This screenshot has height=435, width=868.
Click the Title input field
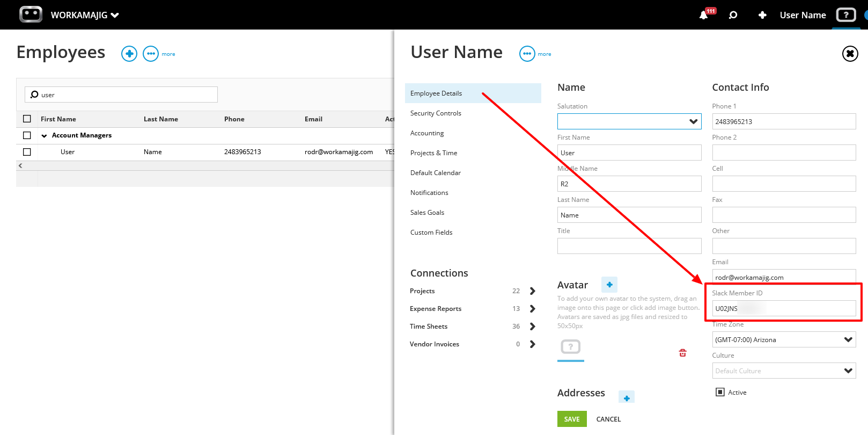point(629,246)
